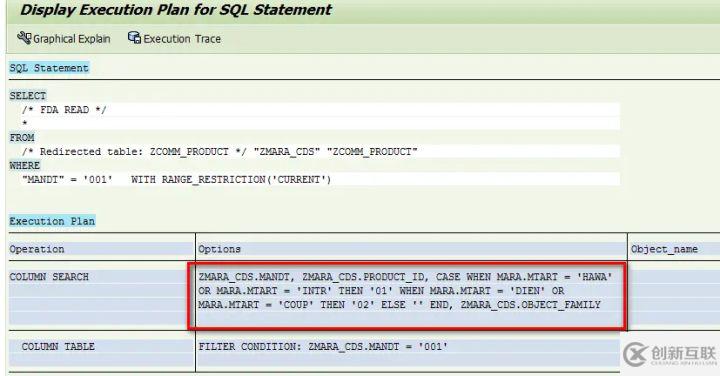
Task: Click the WHERE keyword line
Action: 25,165
